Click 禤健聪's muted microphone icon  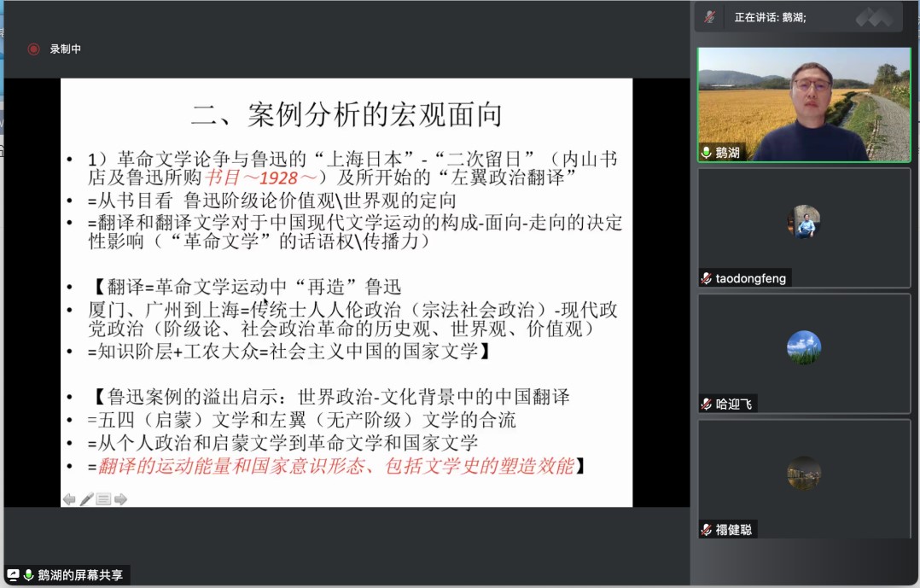tap(706, 529)
